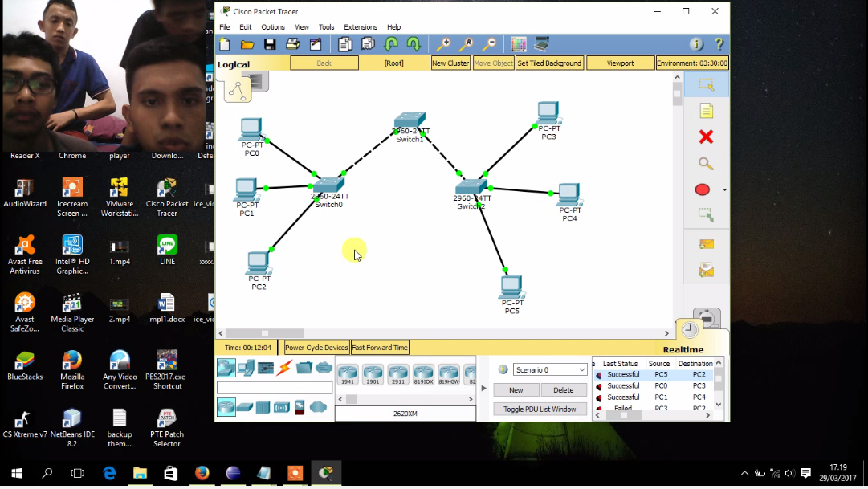Print the workspace with the printer icon
This screenshot has width=868, height=489.
pos(292,44)
